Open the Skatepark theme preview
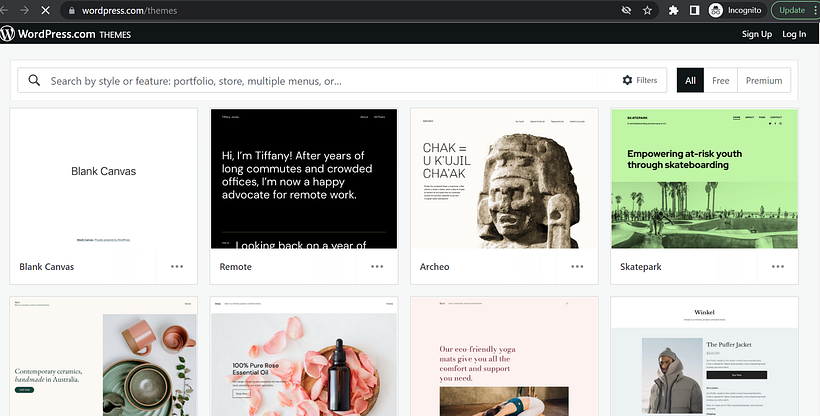820x416 pixels. point(704,178)
